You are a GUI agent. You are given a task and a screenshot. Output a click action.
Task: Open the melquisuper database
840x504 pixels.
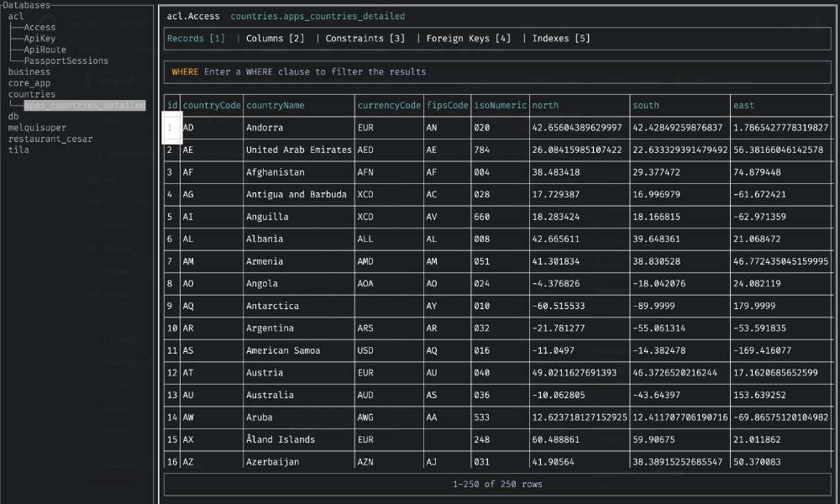pyautogui.click(x=37, y=127)
